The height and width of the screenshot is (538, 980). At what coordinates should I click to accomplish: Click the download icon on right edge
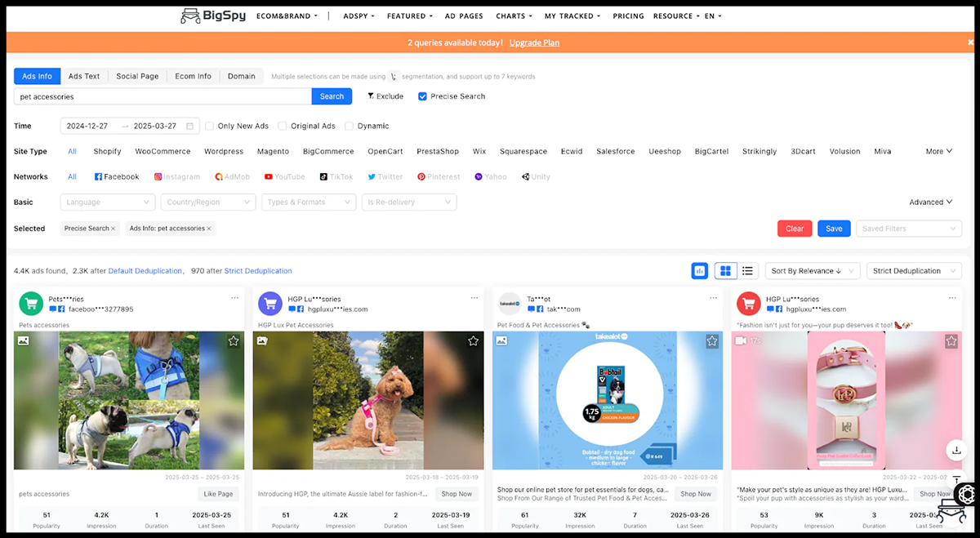point(955,450)
